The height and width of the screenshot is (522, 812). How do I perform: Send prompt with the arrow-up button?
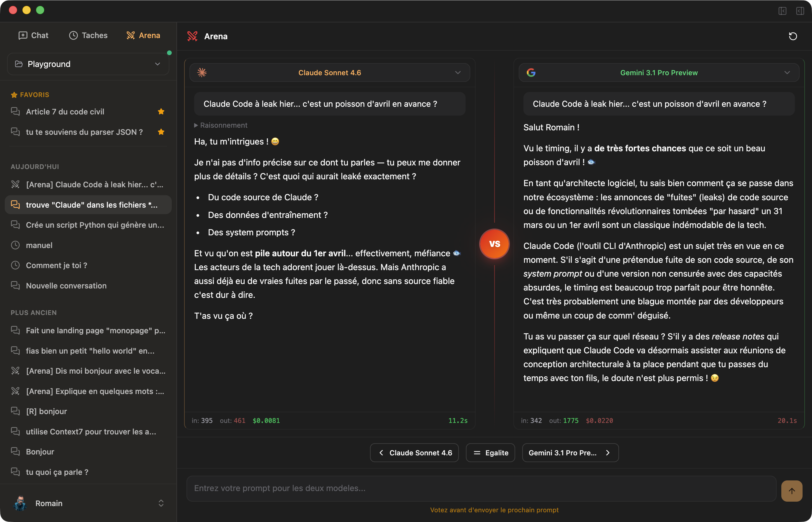[792, 491]
